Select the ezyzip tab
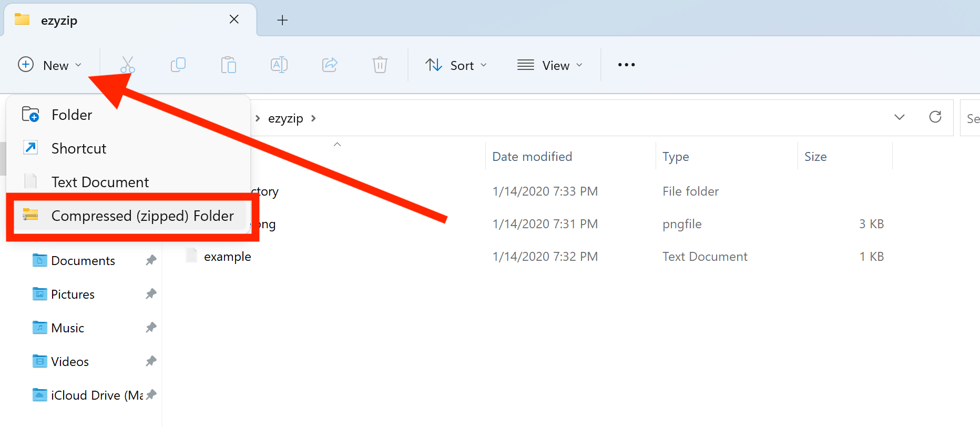The width and height of the screenshot is (980, 427). click(x=130, y=20)
